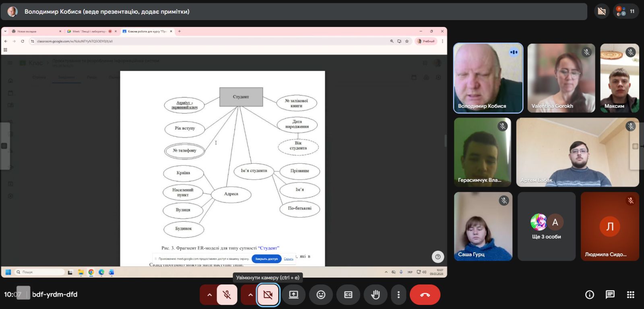
Task: Open the emoji reactions panel
Action: pos(321,295)
